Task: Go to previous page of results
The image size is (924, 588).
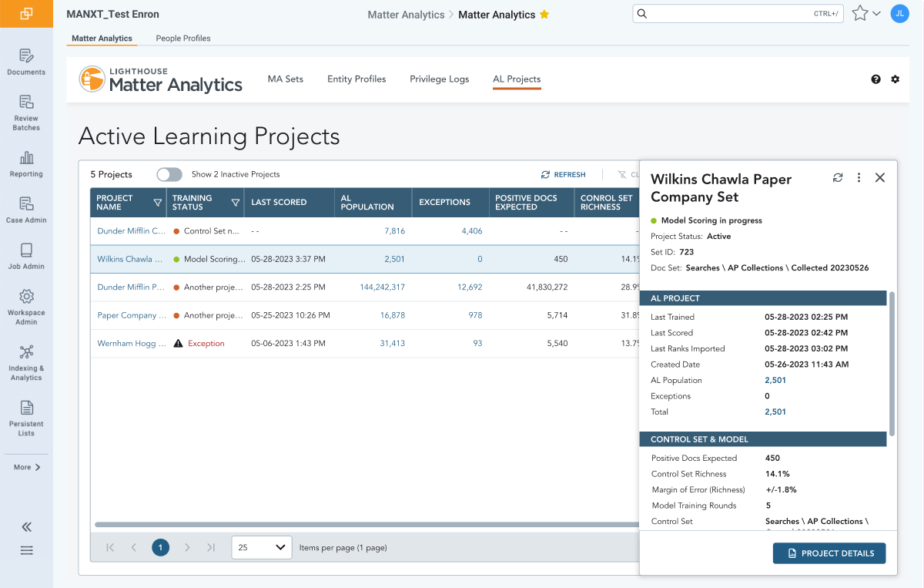Action: point(134,547)
